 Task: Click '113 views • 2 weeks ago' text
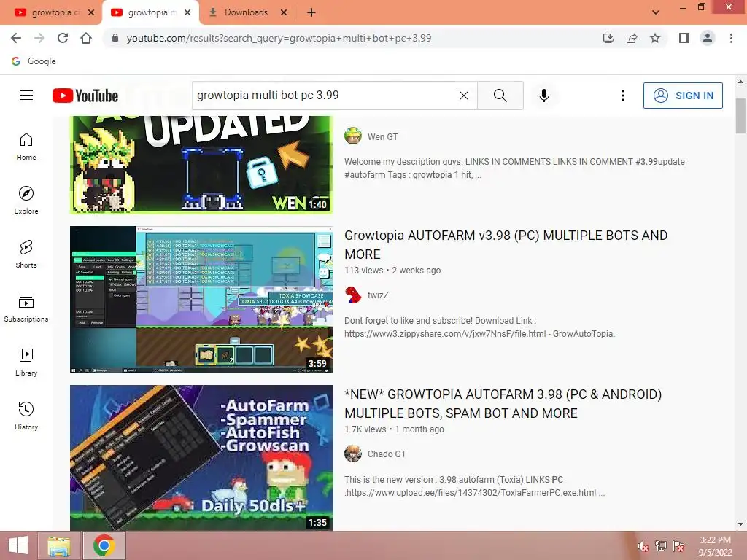[x=392, y=271]
